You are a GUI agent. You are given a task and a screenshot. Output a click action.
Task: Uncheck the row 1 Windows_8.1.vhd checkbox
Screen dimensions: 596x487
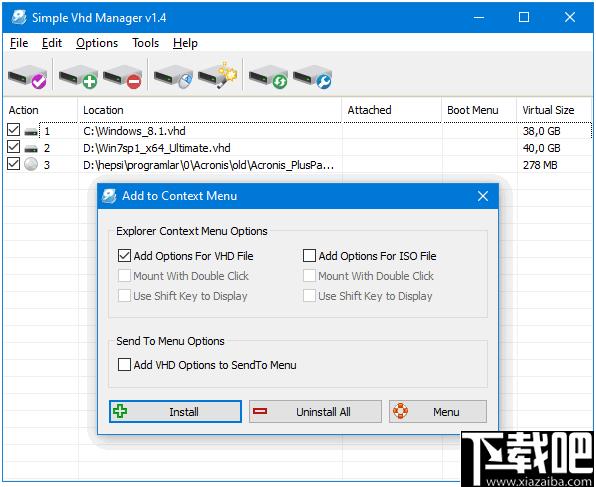click(x=13, y=130)
